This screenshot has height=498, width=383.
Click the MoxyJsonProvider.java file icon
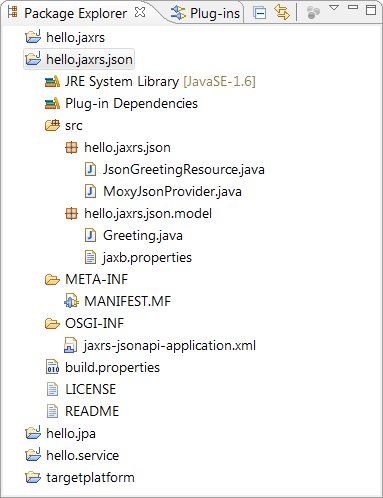[x=90, y=191]
